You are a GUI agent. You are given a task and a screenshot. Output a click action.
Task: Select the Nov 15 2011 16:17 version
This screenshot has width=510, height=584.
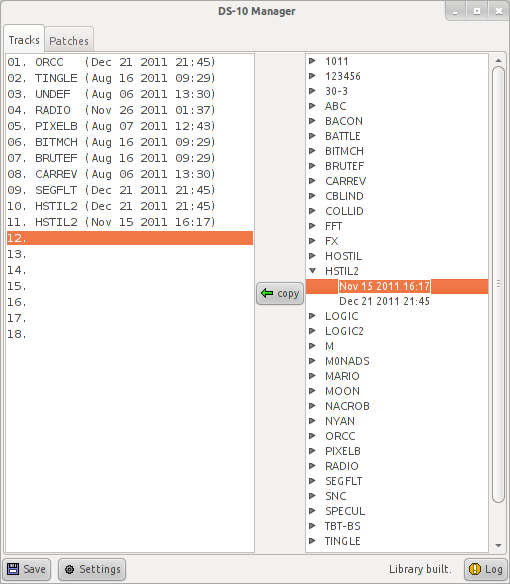click(x=384, y=286)
